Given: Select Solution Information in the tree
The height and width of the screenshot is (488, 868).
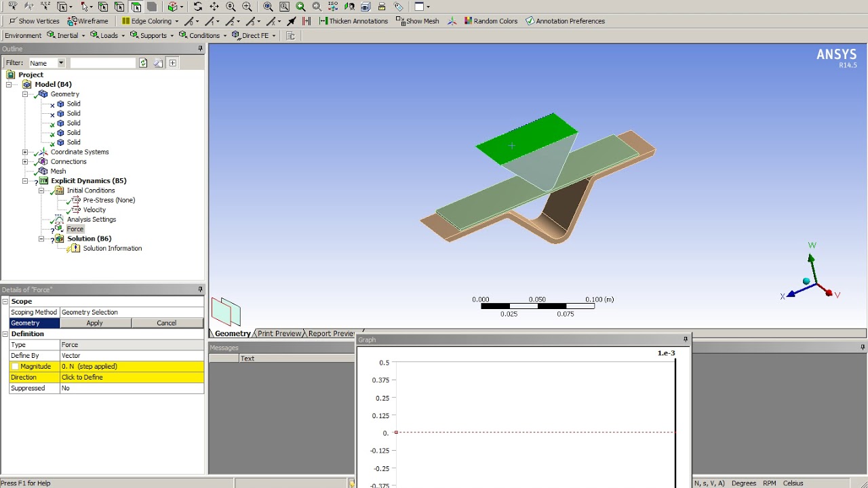Looking at the screenshot, I should (x=113, y=249).
